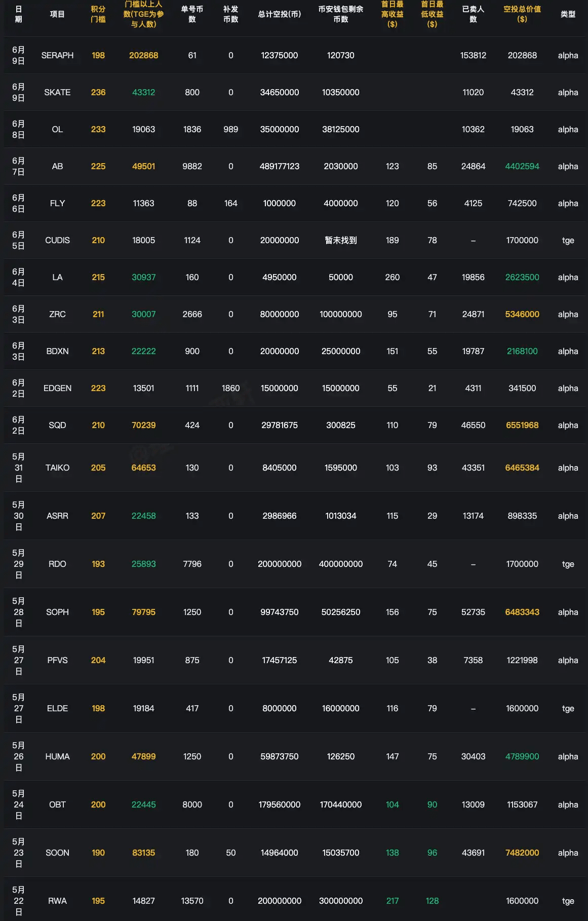Click the 4402594 airdrop value for AB
Screen dimensions: 588x921
click(522, 166)
